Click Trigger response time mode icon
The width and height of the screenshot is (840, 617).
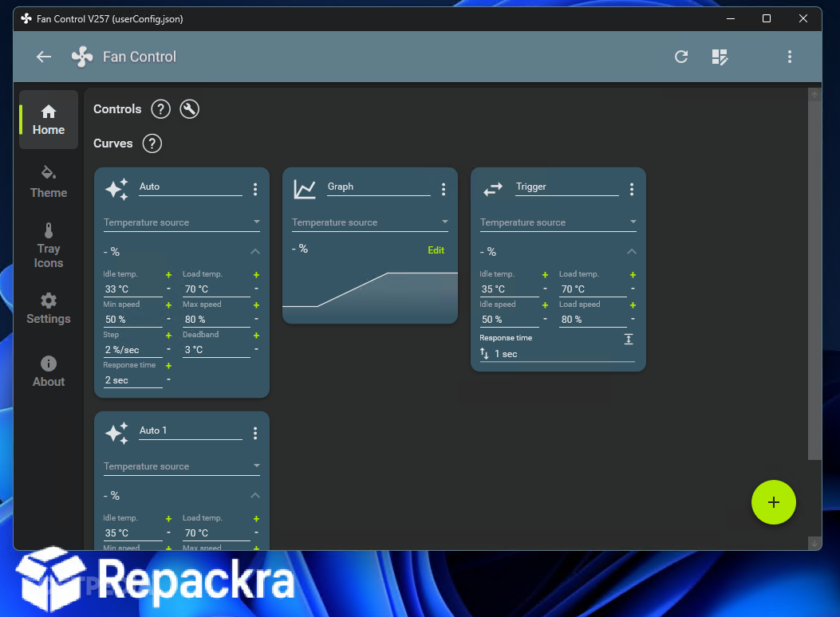point(629,339)
